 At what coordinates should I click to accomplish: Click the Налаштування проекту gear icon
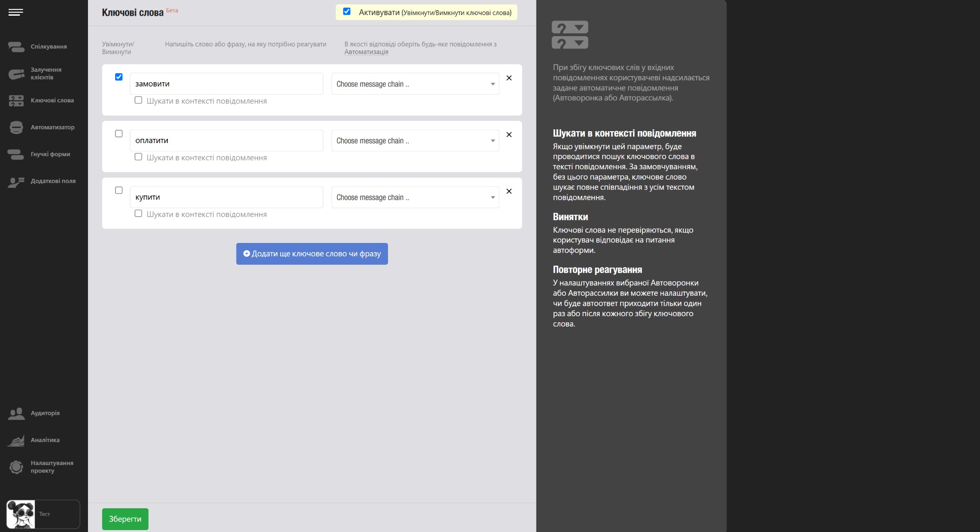(x=16, y=467)
